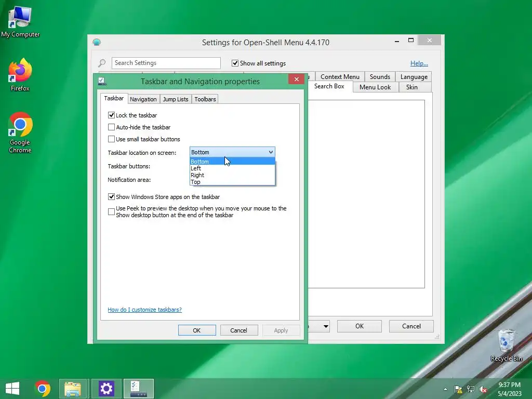Click the taskbar clock and date
This screenshot has width=532, height=399.
[509, 389]
